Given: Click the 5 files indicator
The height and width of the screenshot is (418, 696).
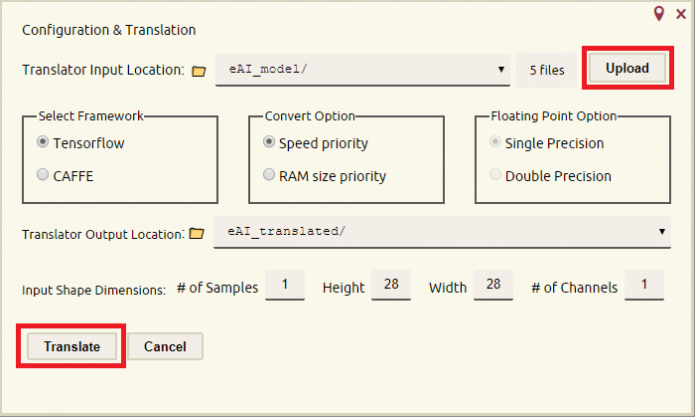Looking at the screenshot, I should click(x=546, y=70).
